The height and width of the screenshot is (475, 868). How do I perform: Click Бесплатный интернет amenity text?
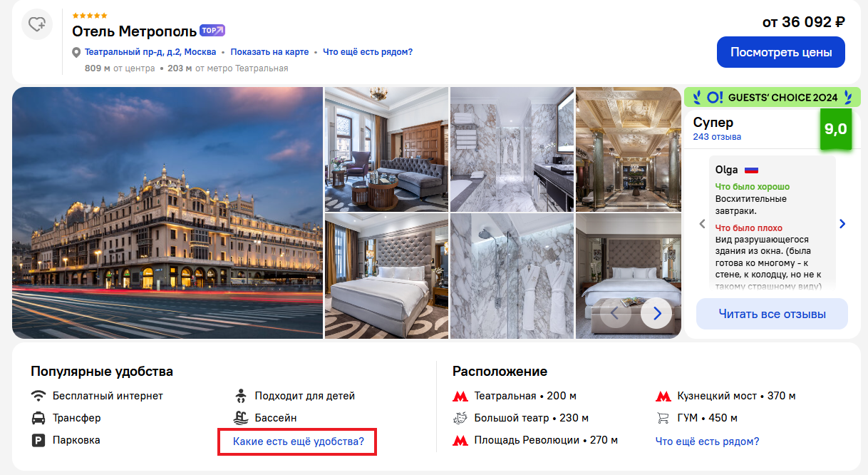coord(108,395)
